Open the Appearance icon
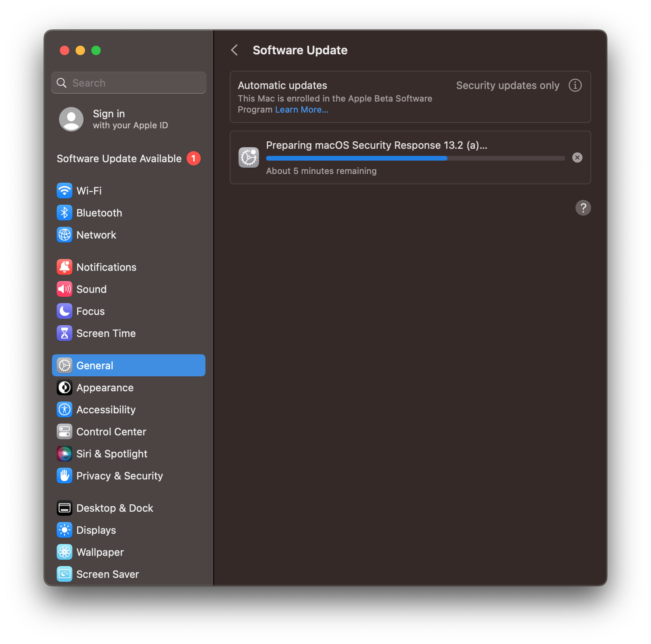 pos(65,388)
